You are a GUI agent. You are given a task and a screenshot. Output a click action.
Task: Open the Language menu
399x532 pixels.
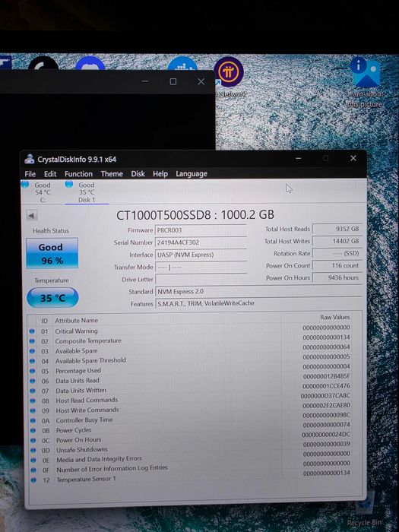pyautogui.click(x=192, y=174)
